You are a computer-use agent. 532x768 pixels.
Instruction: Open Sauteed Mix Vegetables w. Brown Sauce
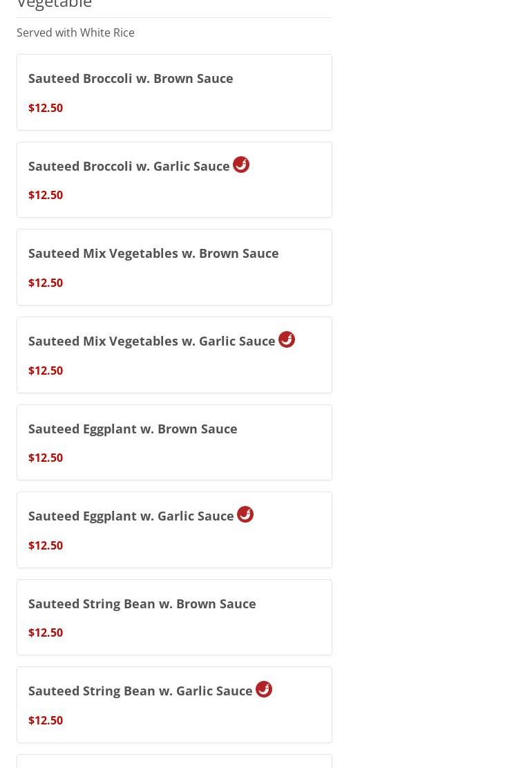click(153, 253)
